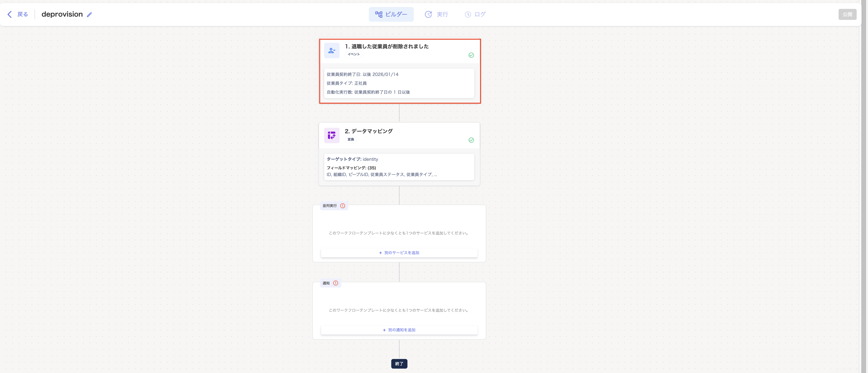Click 別の通知を追加 button

[x=399, y=330]
